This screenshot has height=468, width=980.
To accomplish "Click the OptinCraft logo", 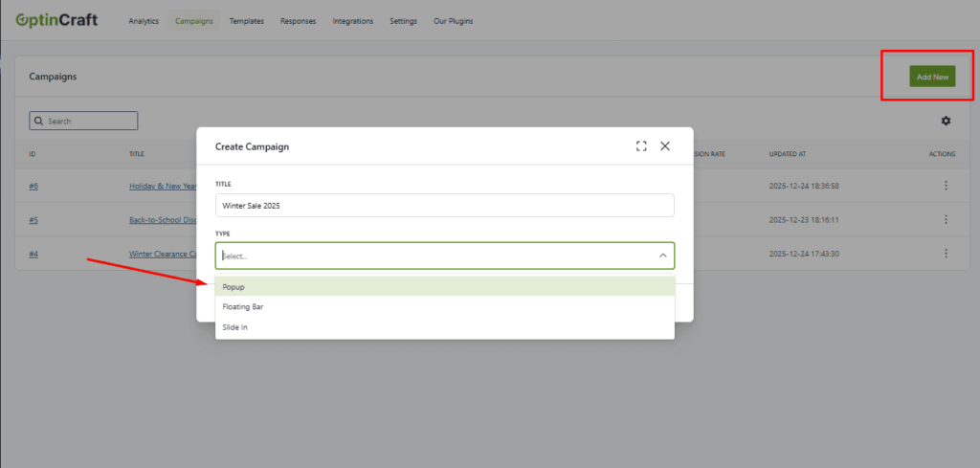I will click(56, 20).
